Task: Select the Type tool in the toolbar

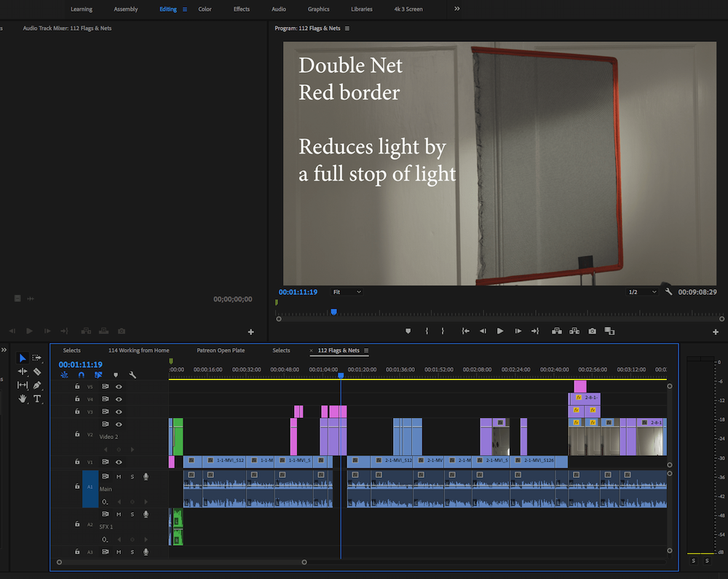Action: (x=37, y=398)
